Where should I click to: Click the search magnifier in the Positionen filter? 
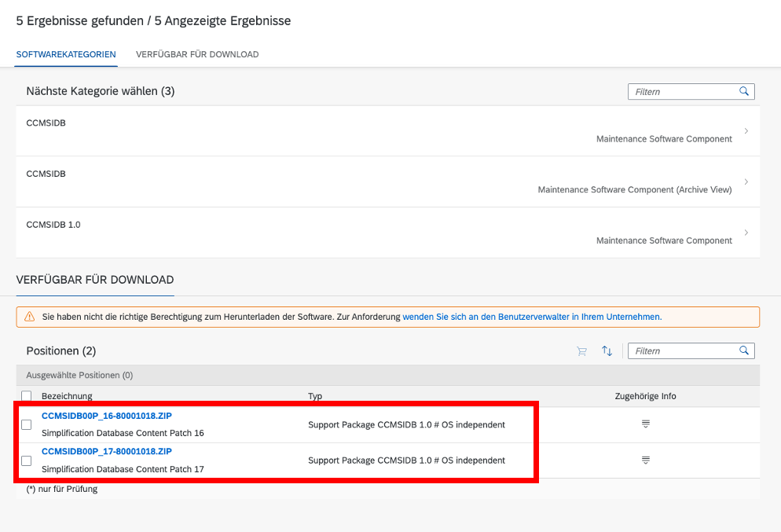743,350
